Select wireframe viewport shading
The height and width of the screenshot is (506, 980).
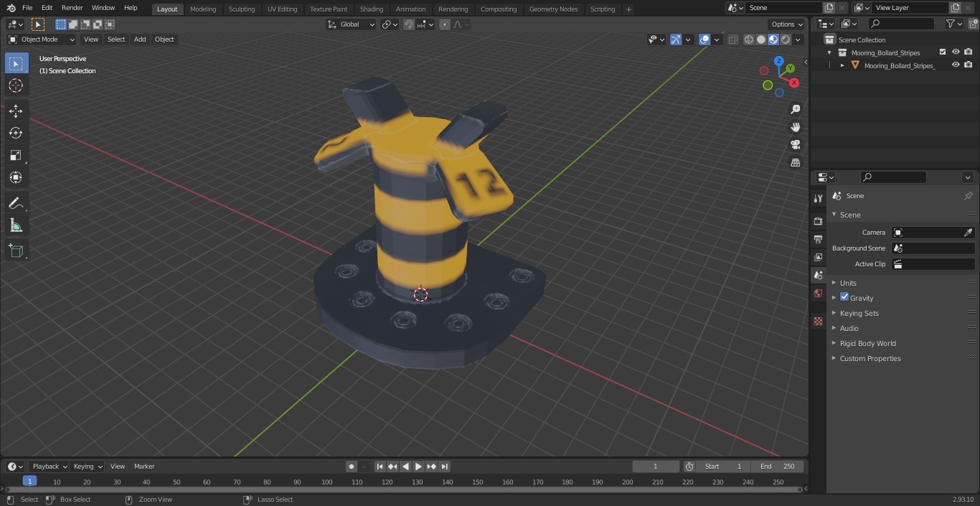[748, 39]
